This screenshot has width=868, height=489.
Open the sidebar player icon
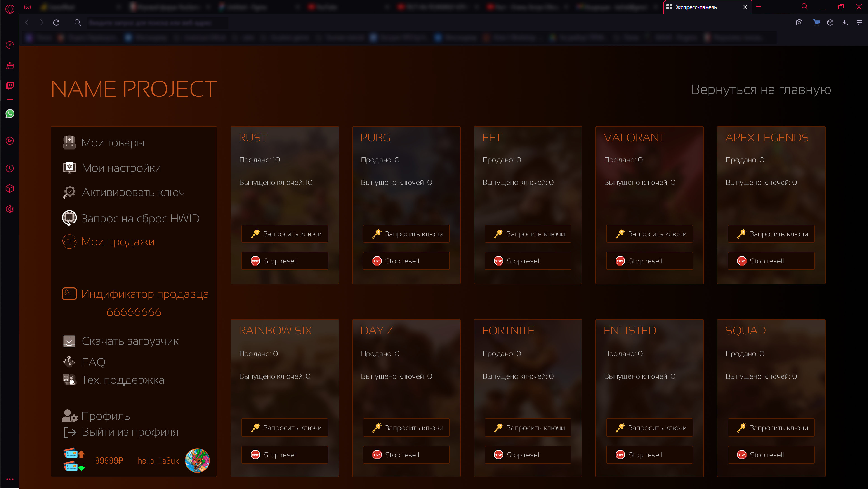tap(10, 141)
